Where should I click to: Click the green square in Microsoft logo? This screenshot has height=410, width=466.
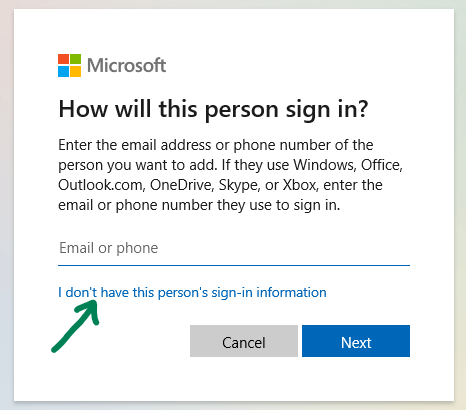(75, 59)
